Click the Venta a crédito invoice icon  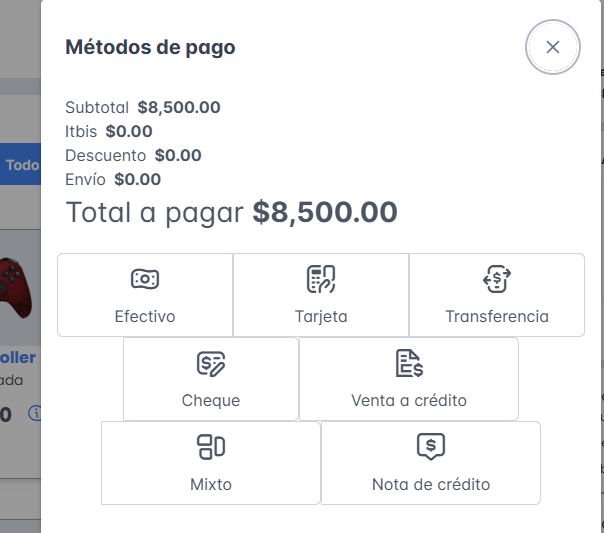(x=409, y=363)
